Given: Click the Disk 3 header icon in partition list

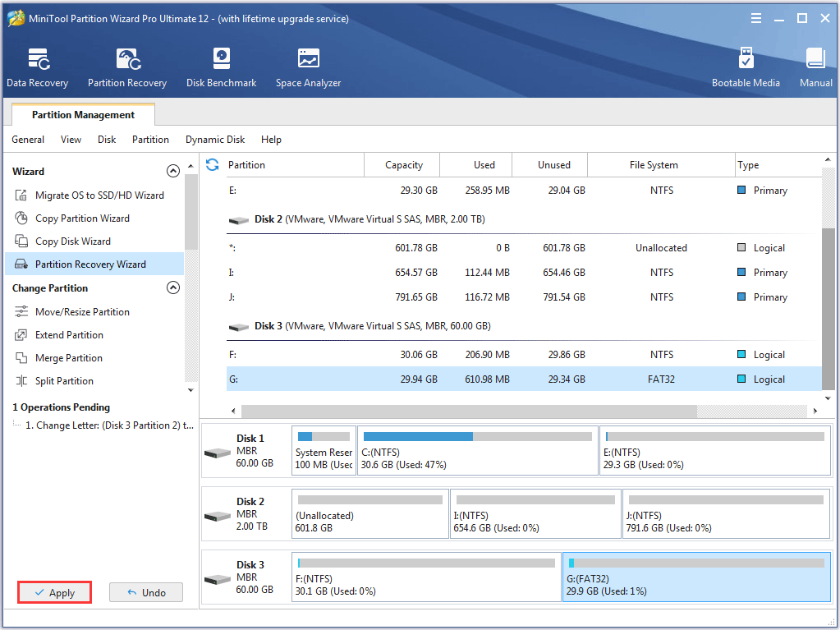Looking at the screenshot, I should tap(239, 327).
